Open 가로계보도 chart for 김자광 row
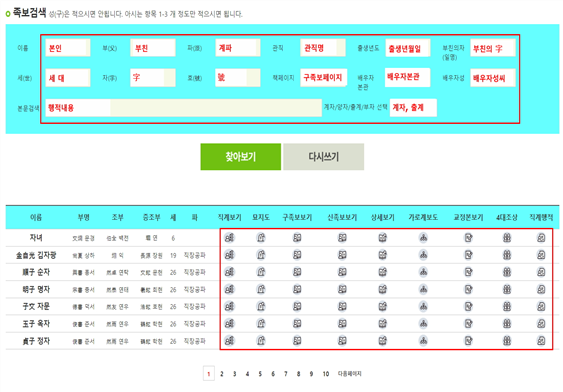 (423, 255)
